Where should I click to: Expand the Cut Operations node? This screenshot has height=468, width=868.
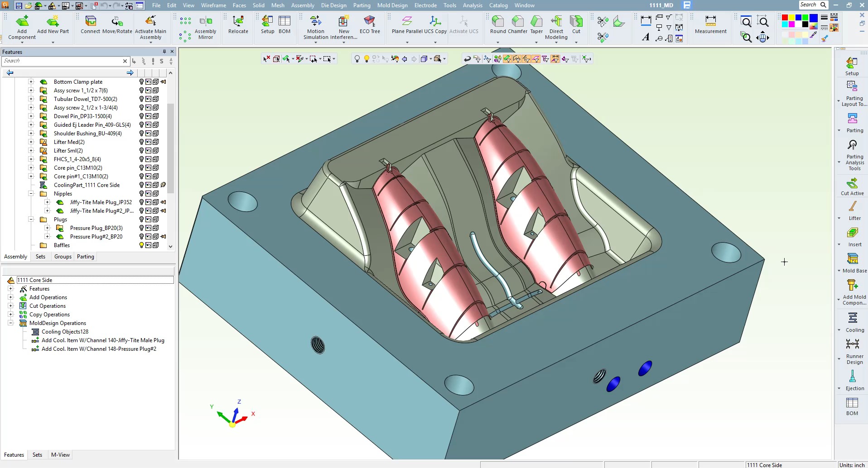pyautogui.click(x=10, y=306)
